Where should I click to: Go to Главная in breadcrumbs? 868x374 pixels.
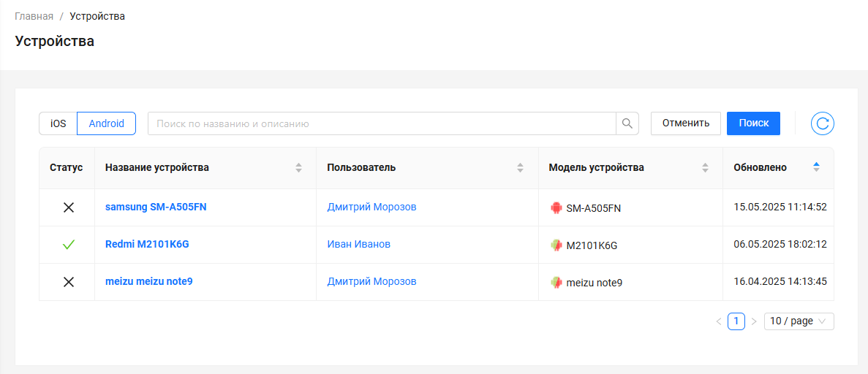pos(34,16)
